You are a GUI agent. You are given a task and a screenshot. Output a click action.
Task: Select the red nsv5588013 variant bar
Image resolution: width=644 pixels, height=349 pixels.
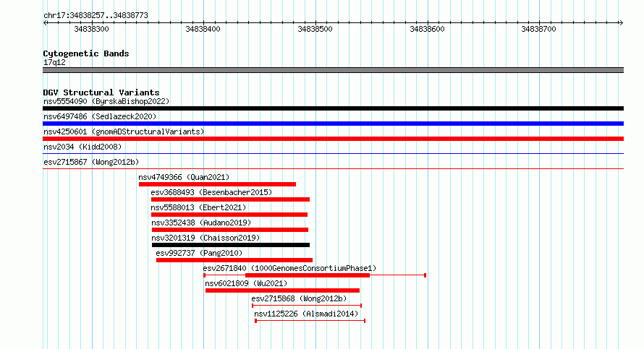coord(229,215)
